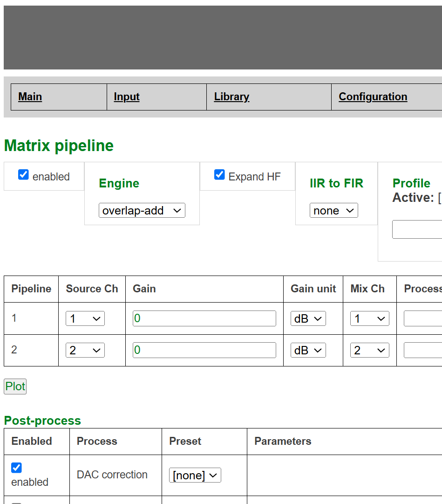This screenshot has width=442, height=504.
Task: Click the Gain field for pipeline 1
Action: [204, 318]
